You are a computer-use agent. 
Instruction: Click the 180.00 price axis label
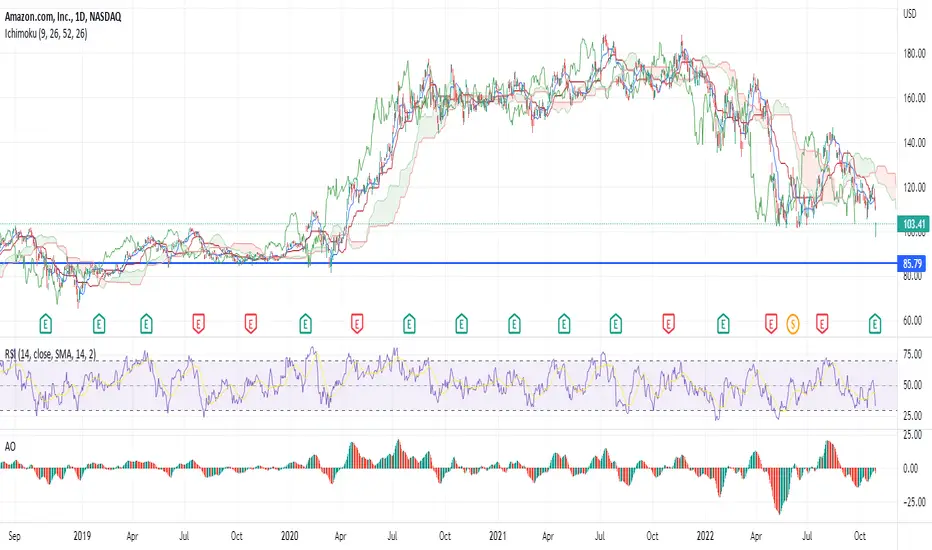914,54
